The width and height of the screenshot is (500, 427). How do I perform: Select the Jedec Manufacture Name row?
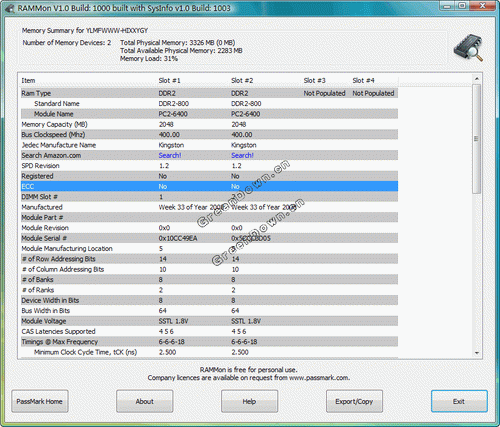point(209,145)
